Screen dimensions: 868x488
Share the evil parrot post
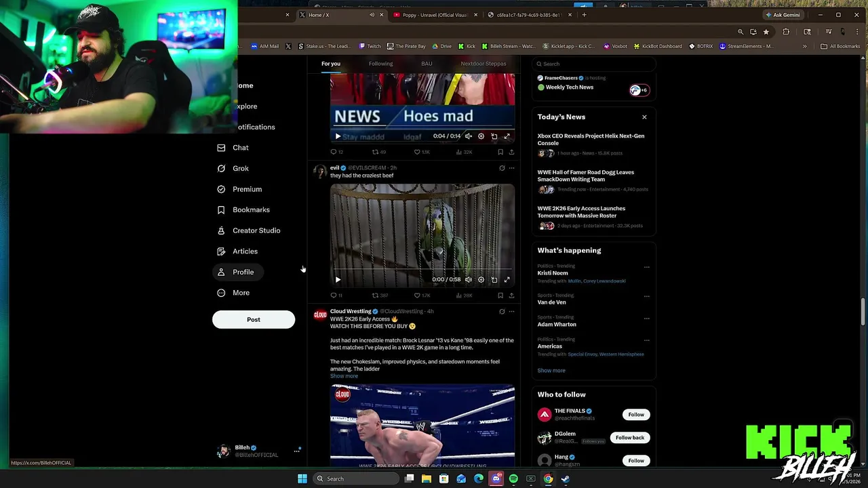click(x=511, y=296)
